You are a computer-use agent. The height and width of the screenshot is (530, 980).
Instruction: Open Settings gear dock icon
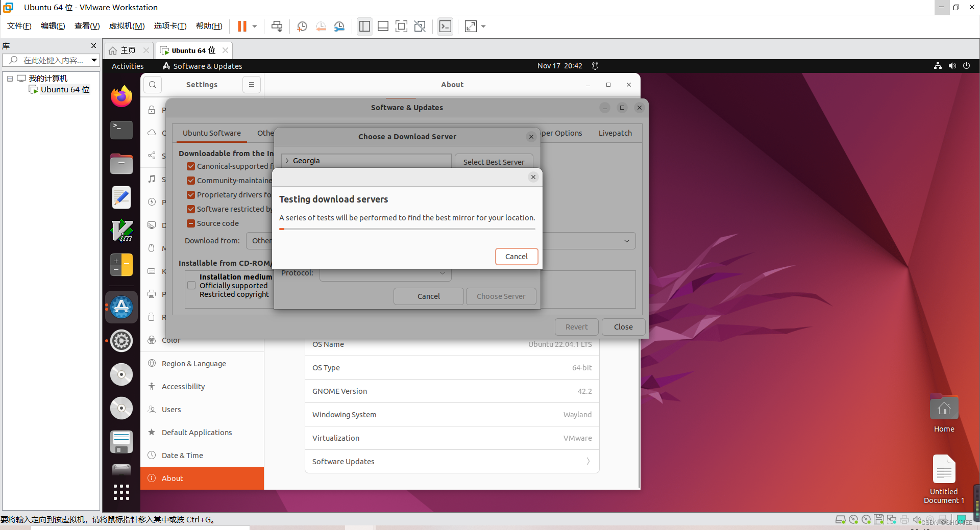tap(121, 341)
